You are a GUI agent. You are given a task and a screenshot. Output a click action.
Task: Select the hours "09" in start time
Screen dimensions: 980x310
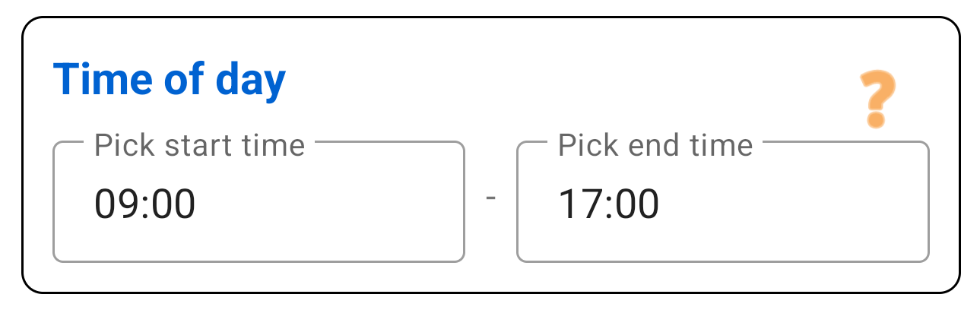point(114,204)
